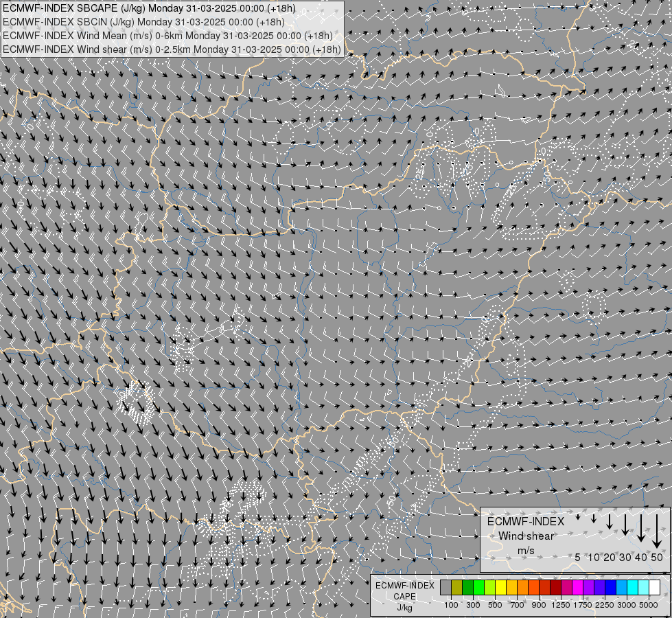
Task: Click the pure blue CAPE swatch
Action: 611,587
